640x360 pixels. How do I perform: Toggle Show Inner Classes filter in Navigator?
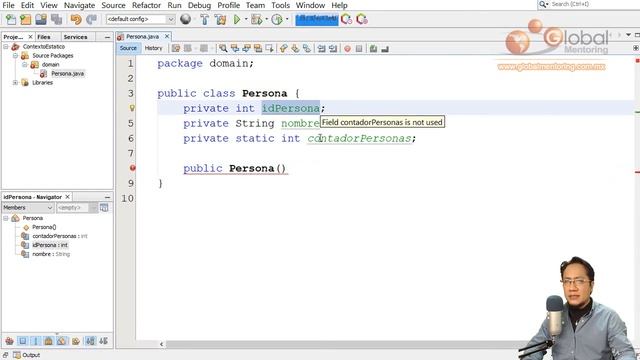point(62,341)
